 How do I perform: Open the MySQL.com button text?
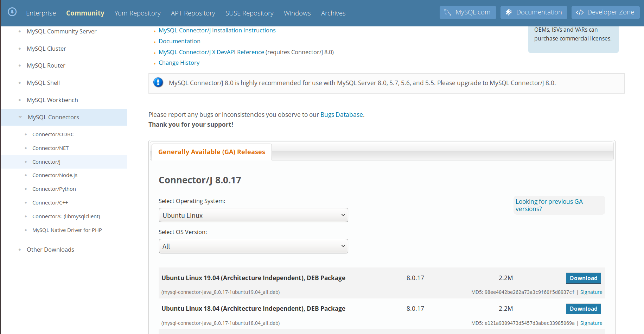coord(473,12)
